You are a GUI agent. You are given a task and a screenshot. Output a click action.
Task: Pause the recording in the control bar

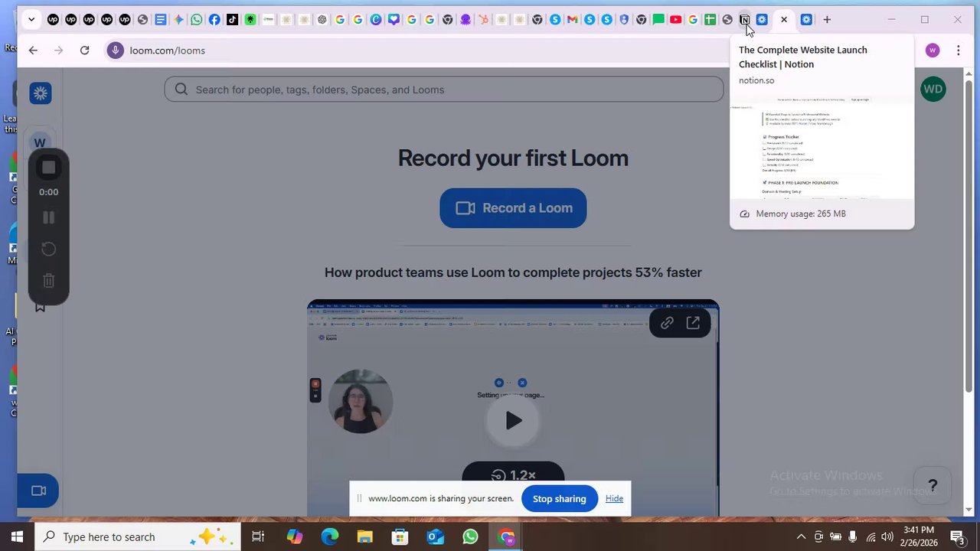48,218
